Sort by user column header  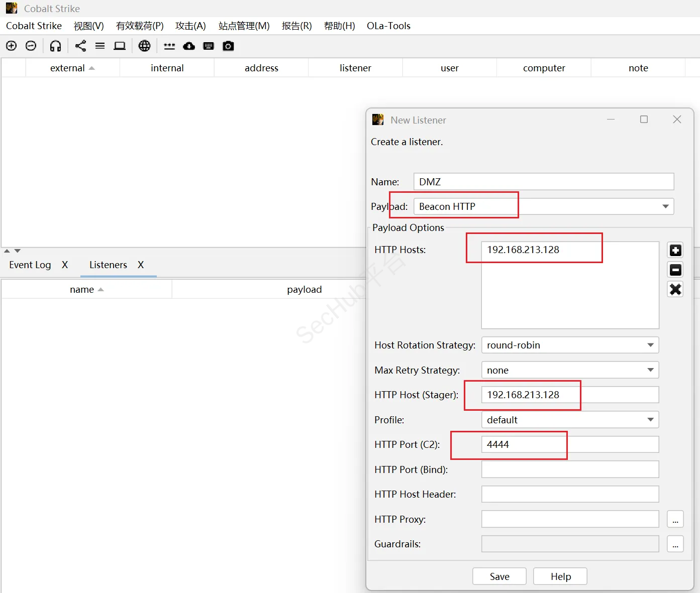450,68
